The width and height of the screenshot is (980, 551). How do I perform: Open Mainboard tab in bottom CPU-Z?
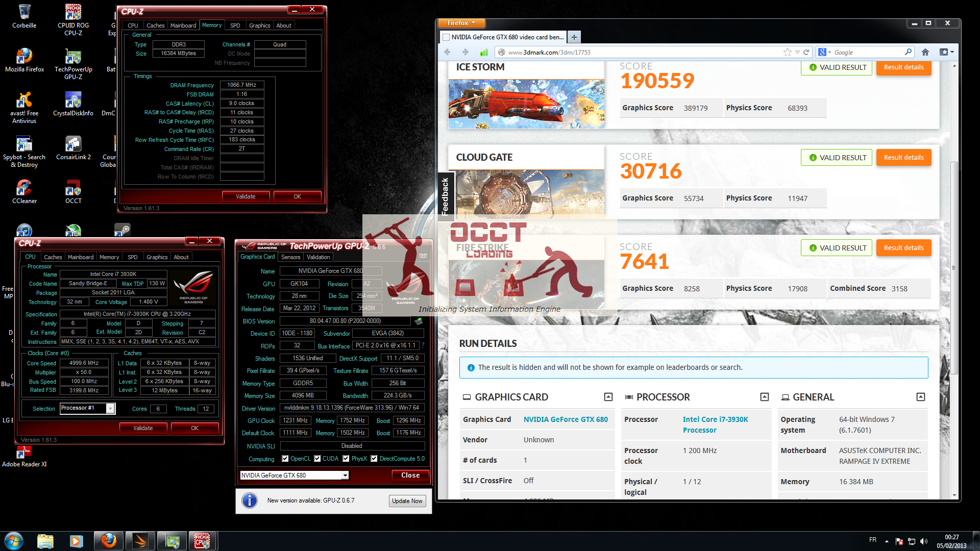point(81,257)
